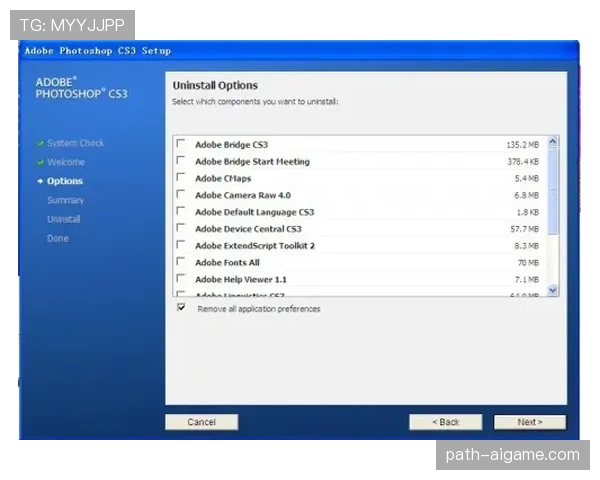Click the scroll down arrow of the component list
Image resolution: width=600 pixels, height=480 pixels.
point(553,290)
